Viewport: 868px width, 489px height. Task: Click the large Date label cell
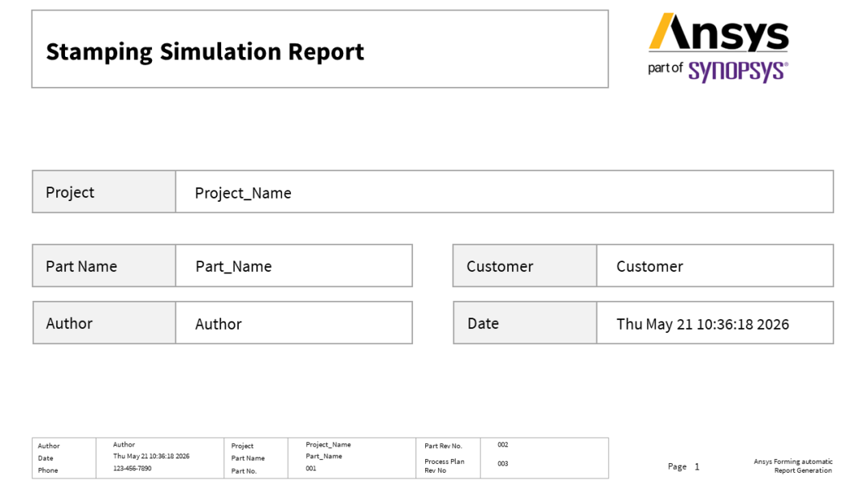pos(525,323)
